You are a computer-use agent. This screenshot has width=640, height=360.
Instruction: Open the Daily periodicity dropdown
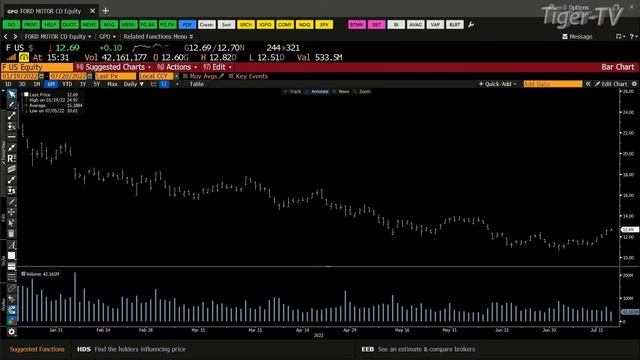pos(133,84)
